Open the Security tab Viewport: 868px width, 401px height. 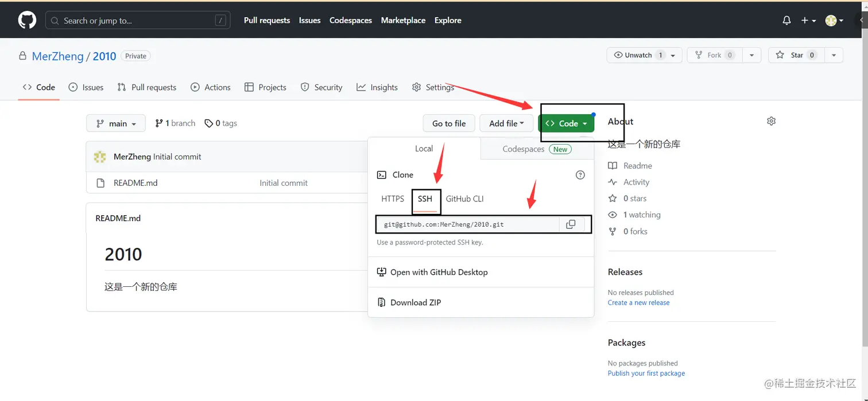321,87
